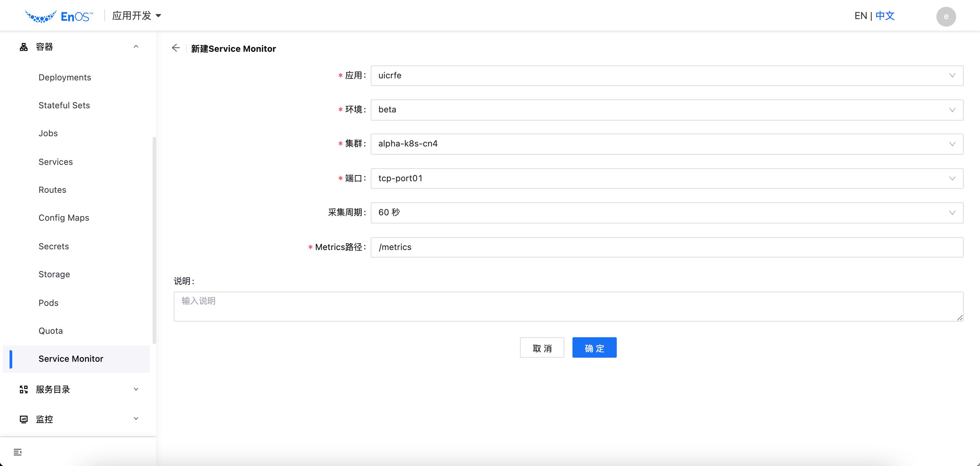Viewport: 980px width, 466px height.
Task: Open the user avatar menu
Action: tap(946, 16)
